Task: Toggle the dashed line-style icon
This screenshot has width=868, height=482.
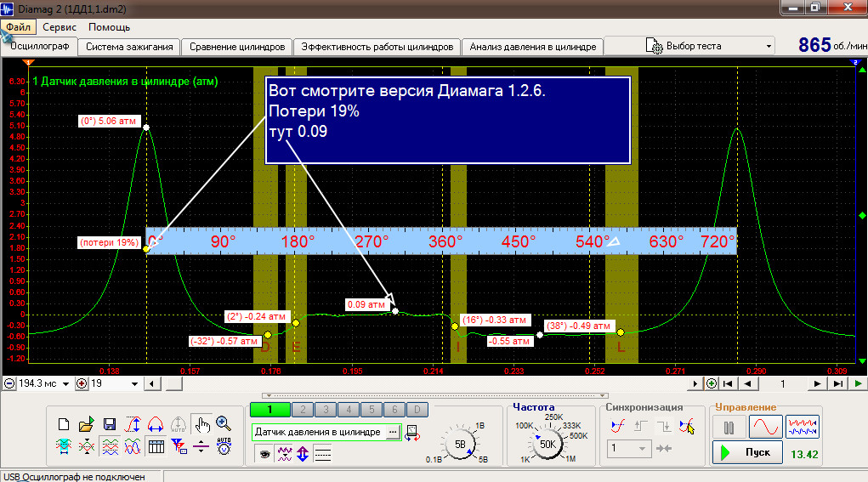Action: point(322,454)
